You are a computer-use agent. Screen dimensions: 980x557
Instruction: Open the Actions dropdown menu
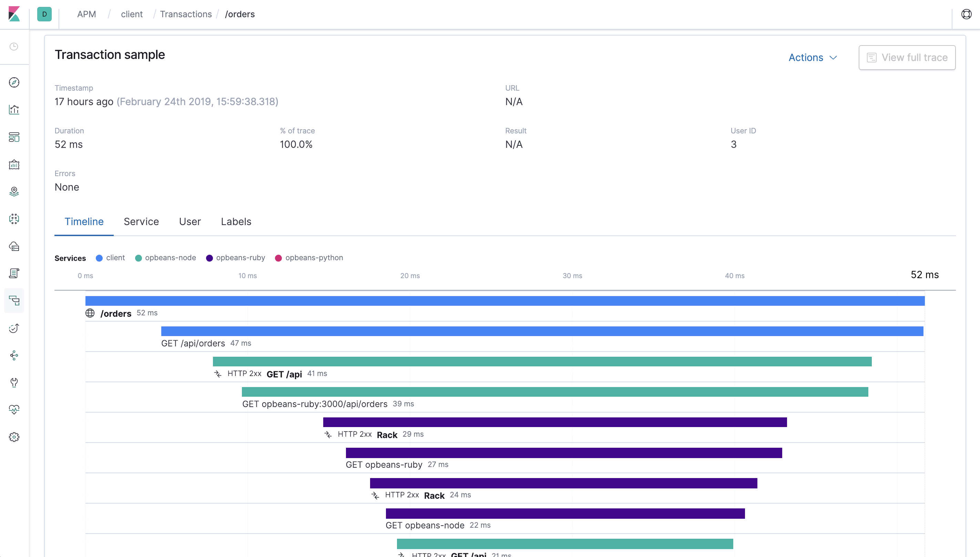(813, 57)
